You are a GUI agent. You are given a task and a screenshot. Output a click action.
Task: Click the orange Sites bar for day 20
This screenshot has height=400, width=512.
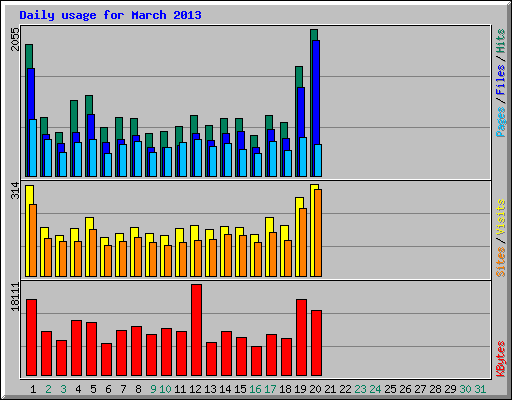click(318, 233)
